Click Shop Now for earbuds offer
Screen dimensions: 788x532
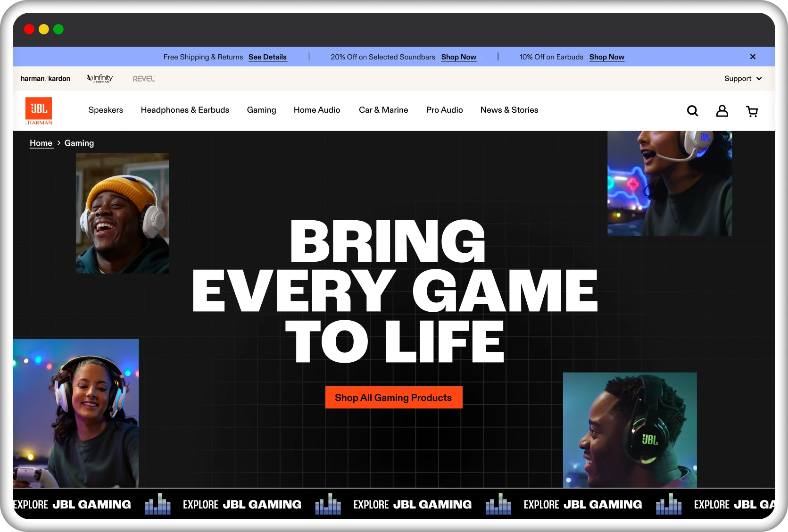point(607,57)
